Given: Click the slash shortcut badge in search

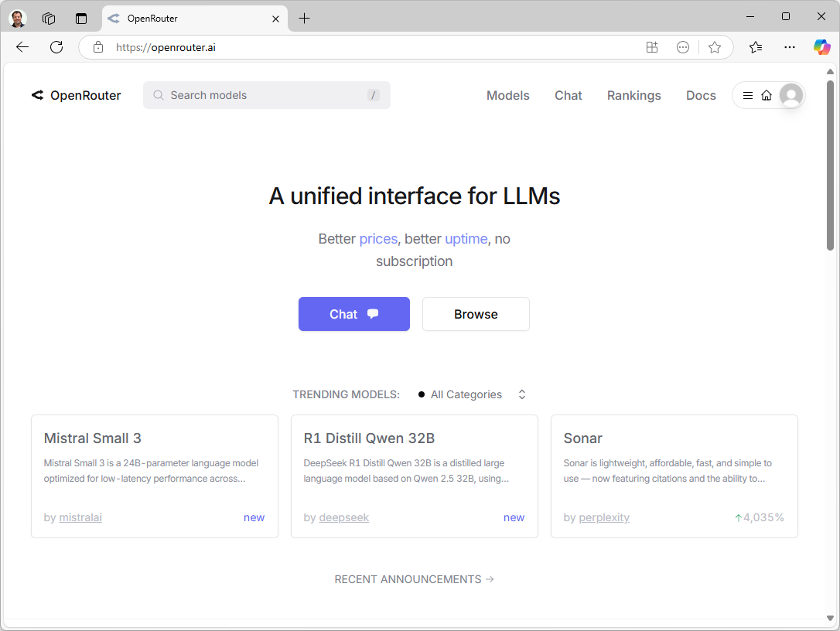Looking at the screenshot, I should coord(374,95).
